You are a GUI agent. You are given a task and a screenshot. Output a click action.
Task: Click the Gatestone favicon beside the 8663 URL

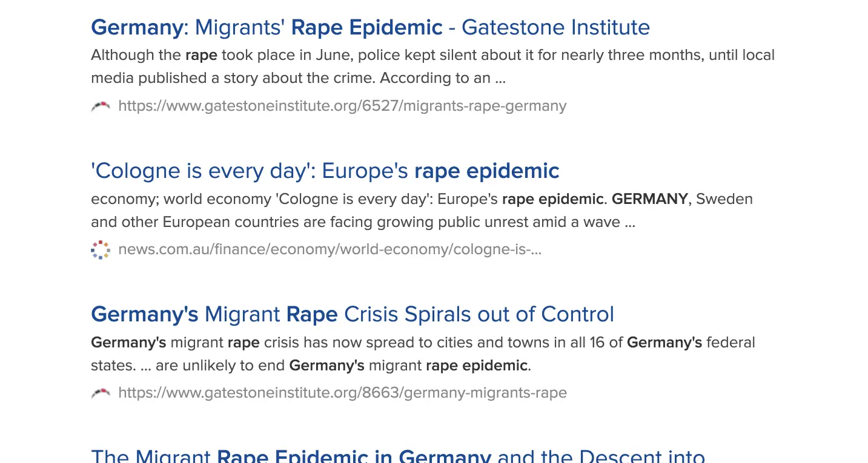[x=101, y=393]
